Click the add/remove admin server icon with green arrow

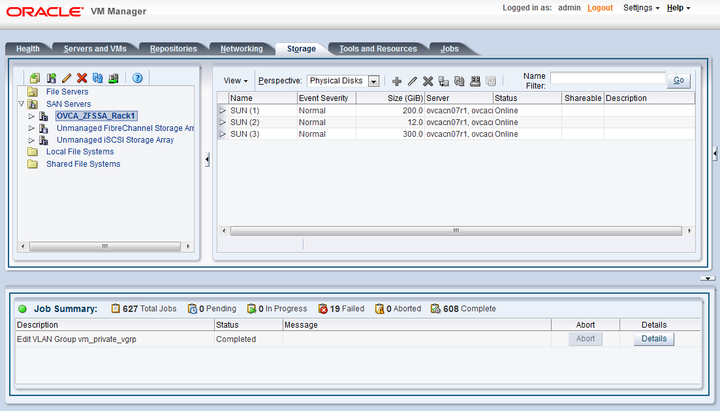pyautogui.click(x=113, y=78)
